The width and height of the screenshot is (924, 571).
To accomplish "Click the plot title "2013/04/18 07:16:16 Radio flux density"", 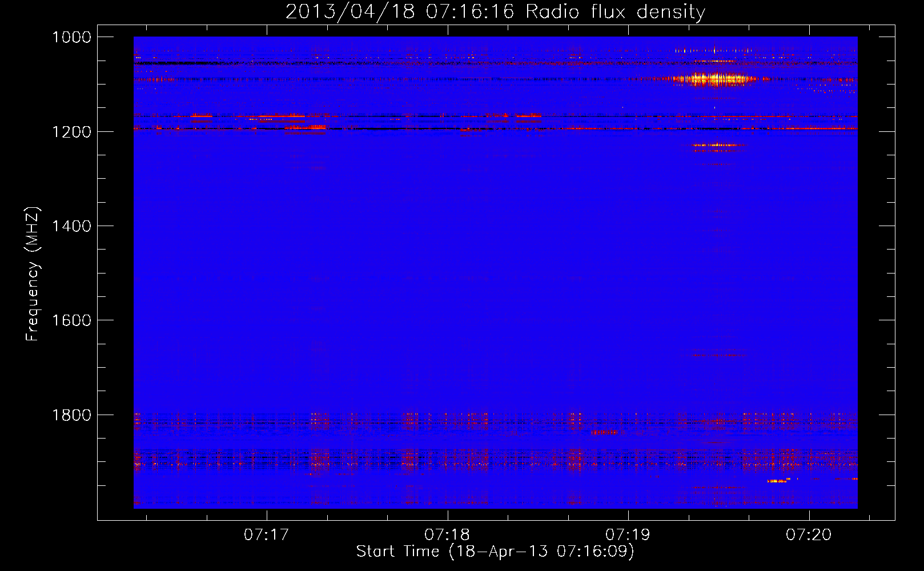I will (x=495, y=11).
